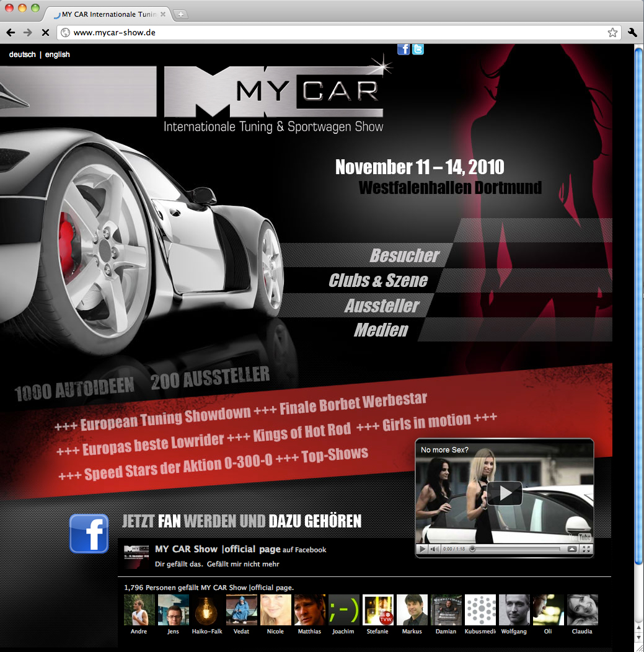This screenshot has height=652, width=644.
Task: Open Andre's profile picture
Action: (x=139, y=610)
